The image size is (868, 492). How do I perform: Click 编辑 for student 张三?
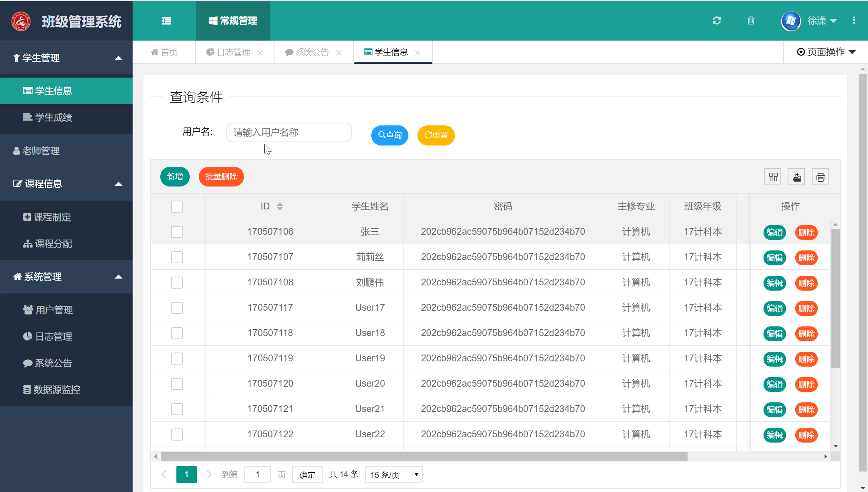pyautogui.click(x=774, y=232)
